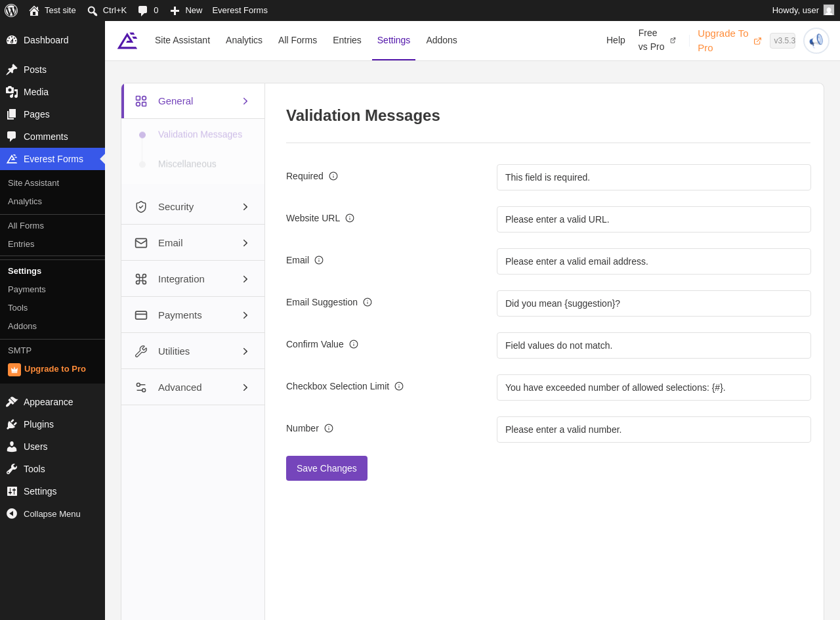The height and width of the screenshot is (620, 840).
Task: Open Pages in the sidebar
Action: (52, 114)
